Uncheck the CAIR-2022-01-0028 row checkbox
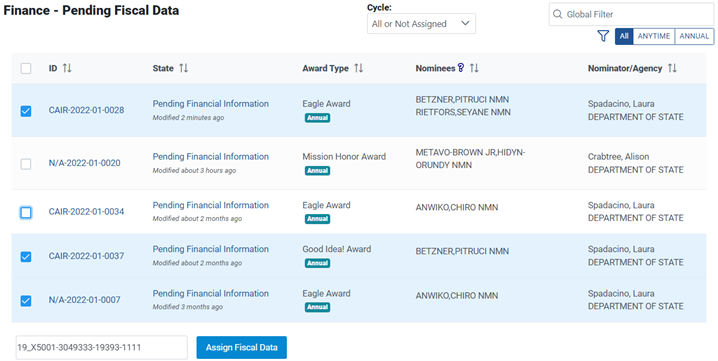 (x=26, y=111)
